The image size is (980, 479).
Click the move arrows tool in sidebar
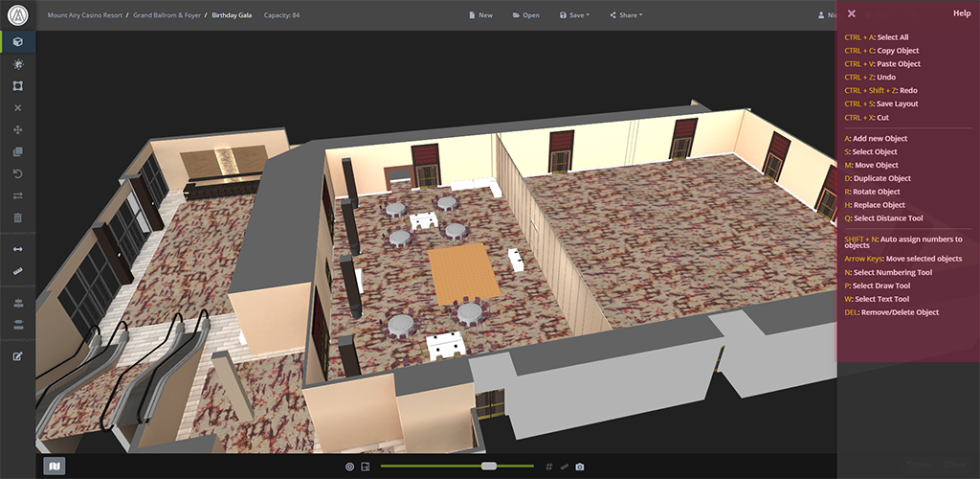coord(18,129)
